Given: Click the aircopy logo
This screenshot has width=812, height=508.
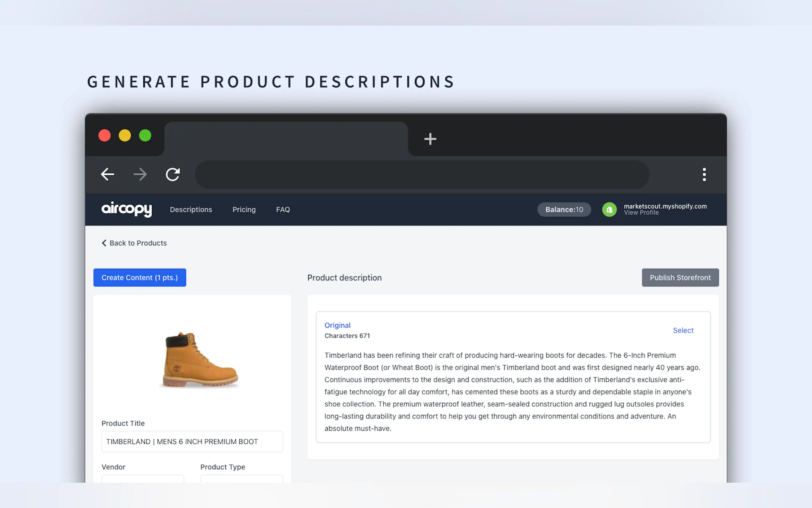Looking at the screenshot, I should [x=127, y=209].
